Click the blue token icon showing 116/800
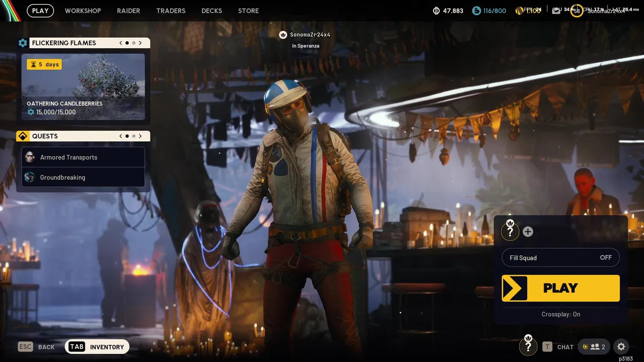This screenshot has width=644, height=362. click(476, 11)
